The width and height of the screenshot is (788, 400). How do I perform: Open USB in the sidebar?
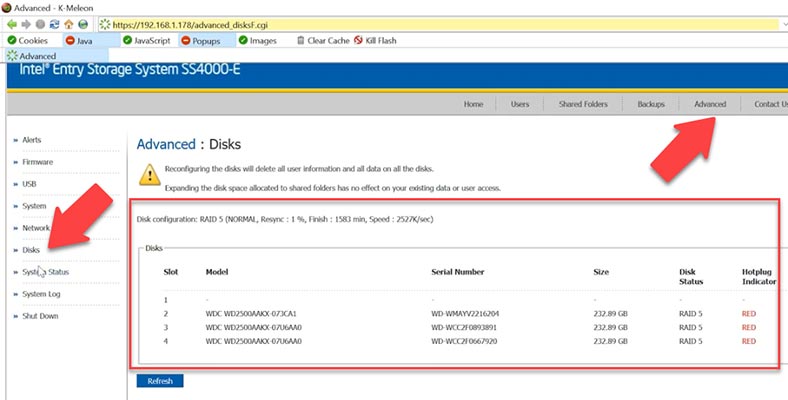pyautogui.click(x=29, y=184)
